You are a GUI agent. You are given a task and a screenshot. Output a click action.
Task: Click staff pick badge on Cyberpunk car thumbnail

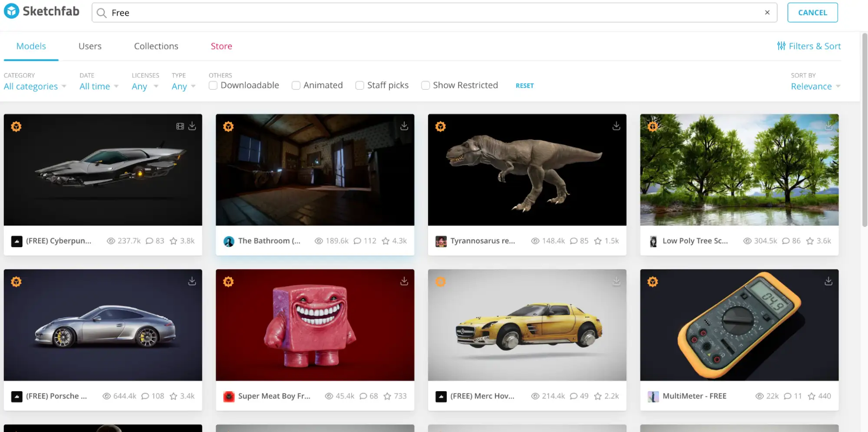(x=16, y=127)
